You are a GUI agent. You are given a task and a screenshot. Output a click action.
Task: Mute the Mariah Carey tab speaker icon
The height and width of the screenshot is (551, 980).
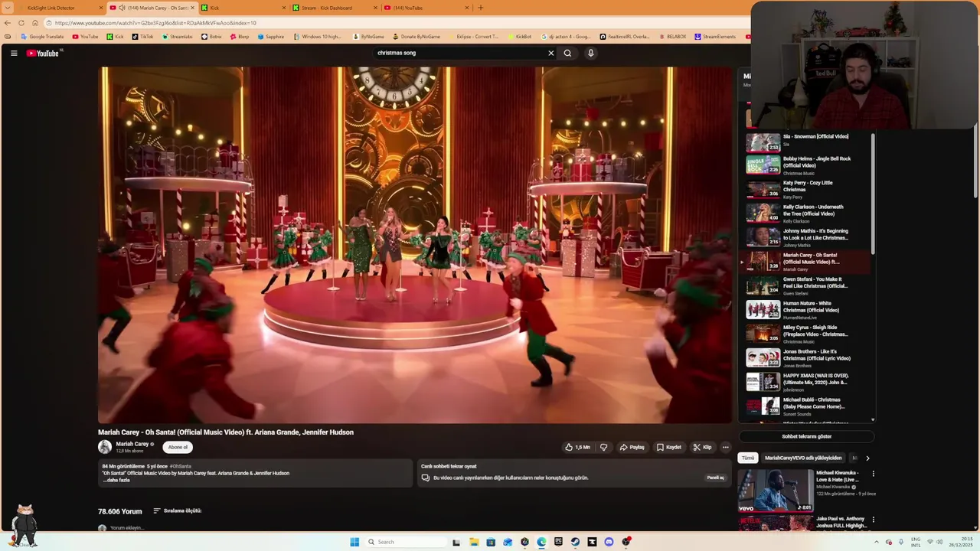coord(122,8)
